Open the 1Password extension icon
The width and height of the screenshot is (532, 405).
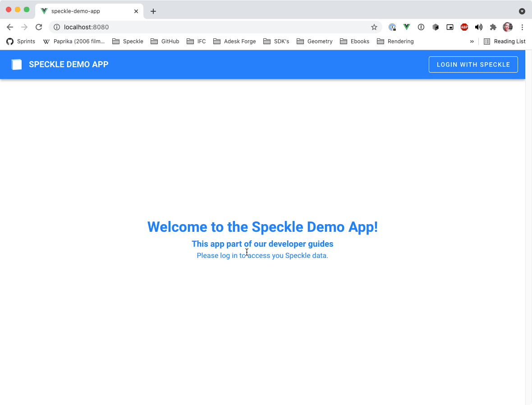click(x=421, y=27)
